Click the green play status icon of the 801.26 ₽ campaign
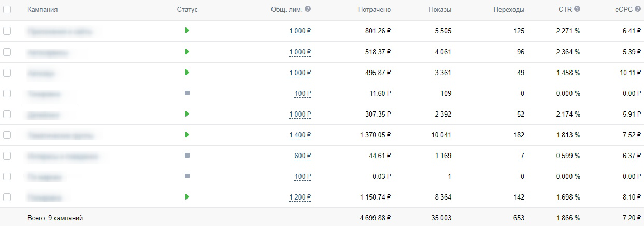This screenshot has height=226, width=644. [187, 31]
